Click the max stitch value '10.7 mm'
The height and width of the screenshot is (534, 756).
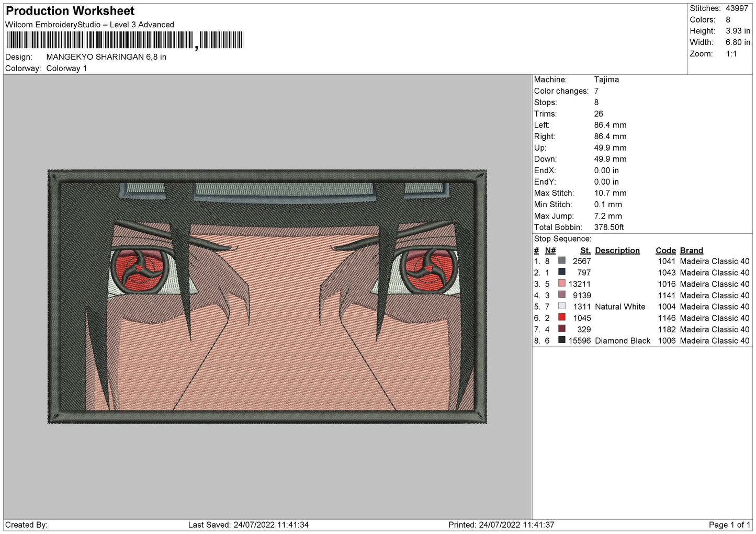610,193
